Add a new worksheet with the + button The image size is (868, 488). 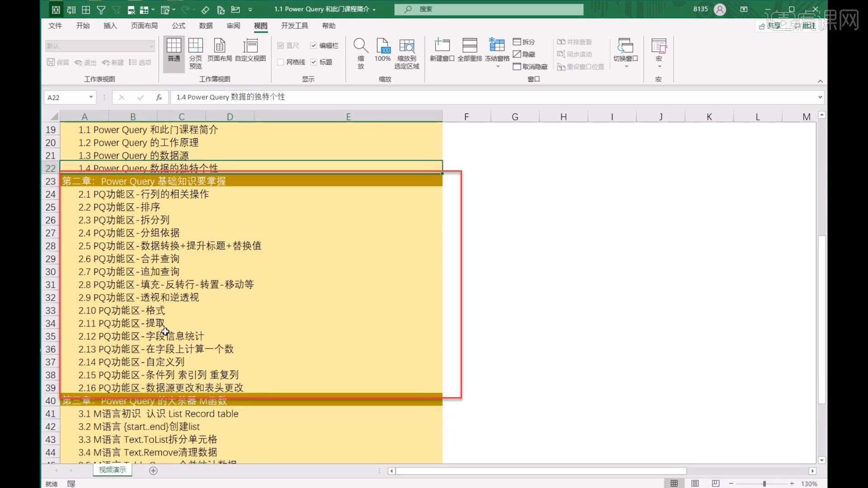(x=153, y=471)
